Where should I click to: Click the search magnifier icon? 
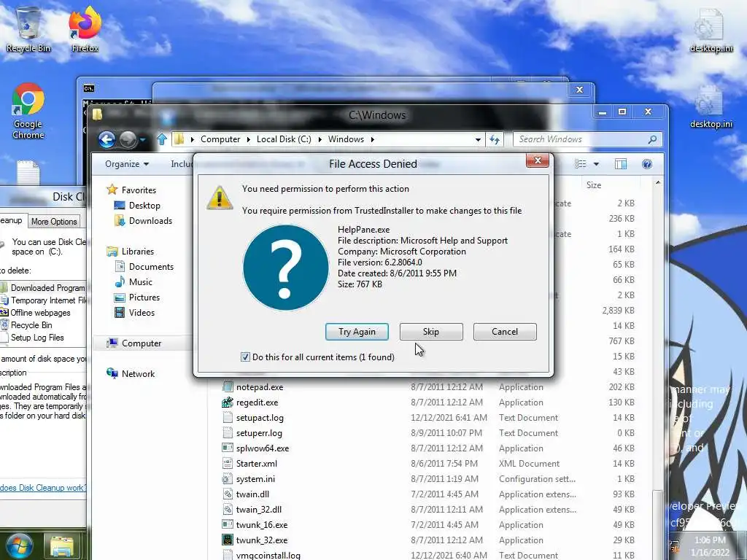tap(652, 139)
